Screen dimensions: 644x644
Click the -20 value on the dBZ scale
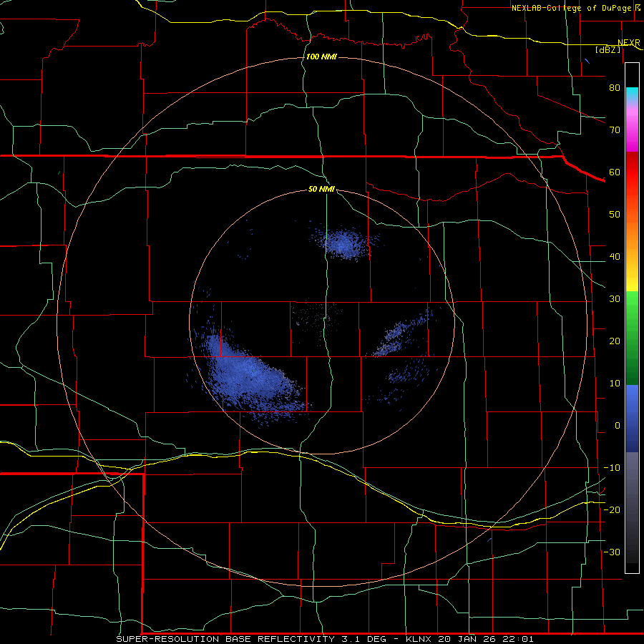point(612,509)
